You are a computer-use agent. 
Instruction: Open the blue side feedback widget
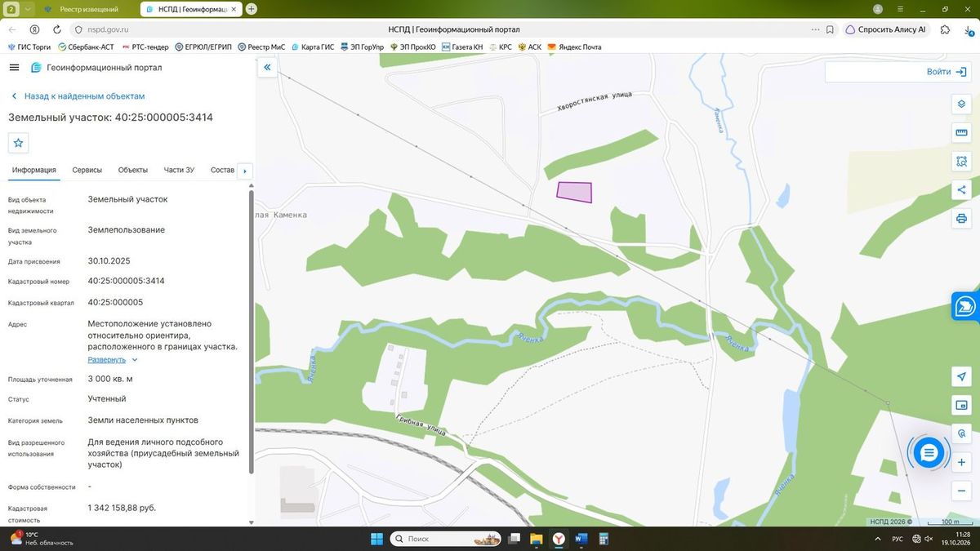click(x=965, y=306)
